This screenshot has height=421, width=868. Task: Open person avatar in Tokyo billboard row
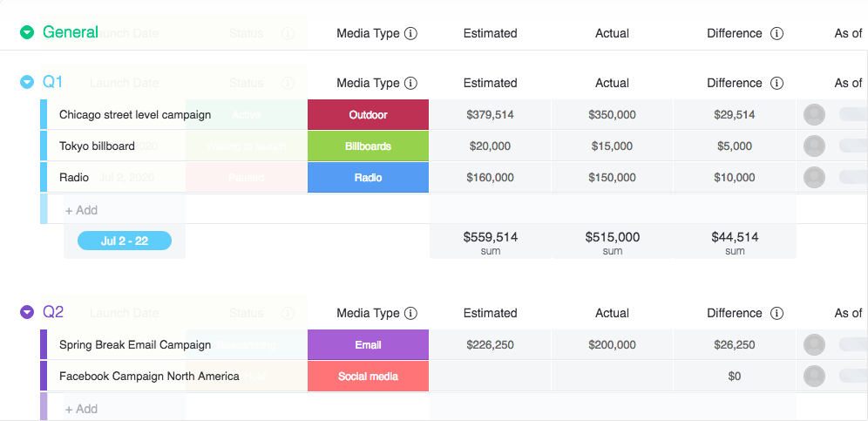pos(814,146)
